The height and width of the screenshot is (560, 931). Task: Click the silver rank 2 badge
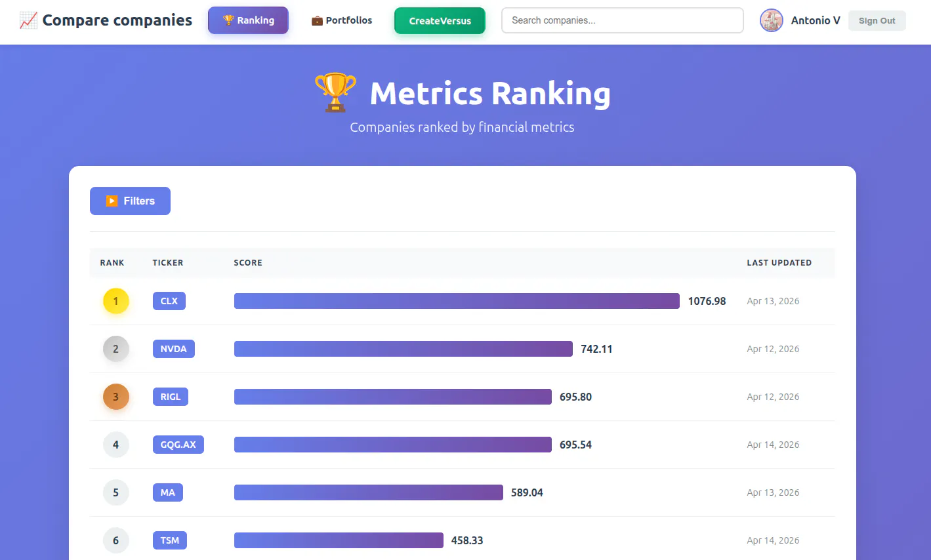(116, 349)
